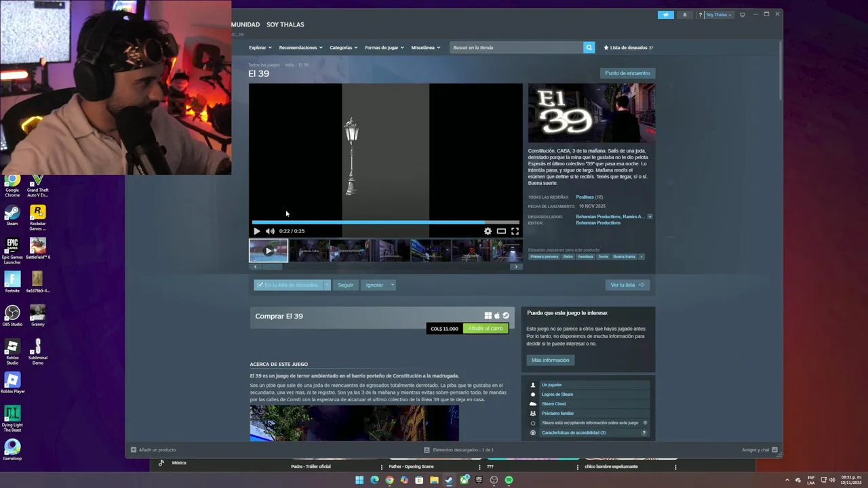Click 'Características de accesibilidad (3)' link
The height and width of the screenshot is (488, 868).
(574, 432)
